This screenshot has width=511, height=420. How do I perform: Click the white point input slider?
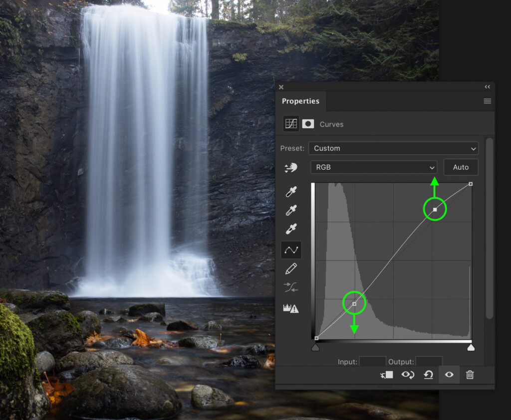click(x=471, y=348)
